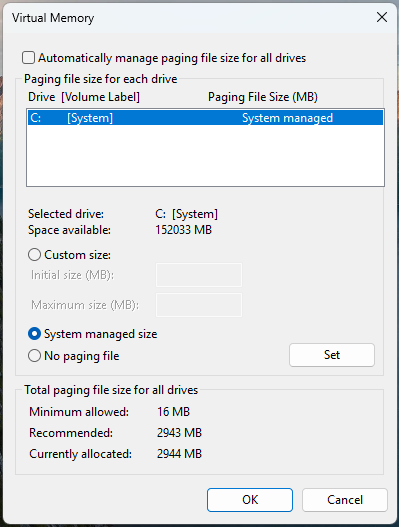Click the 'Virtual Memory' title text
The height and width of the screenshot is (527, 399).
[53, 18]
